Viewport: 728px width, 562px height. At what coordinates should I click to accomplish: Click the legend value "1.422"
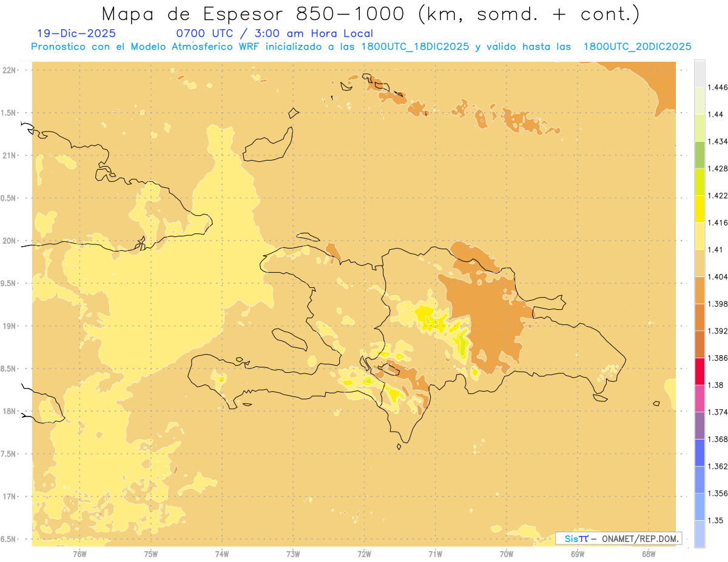tap(718, 196)
